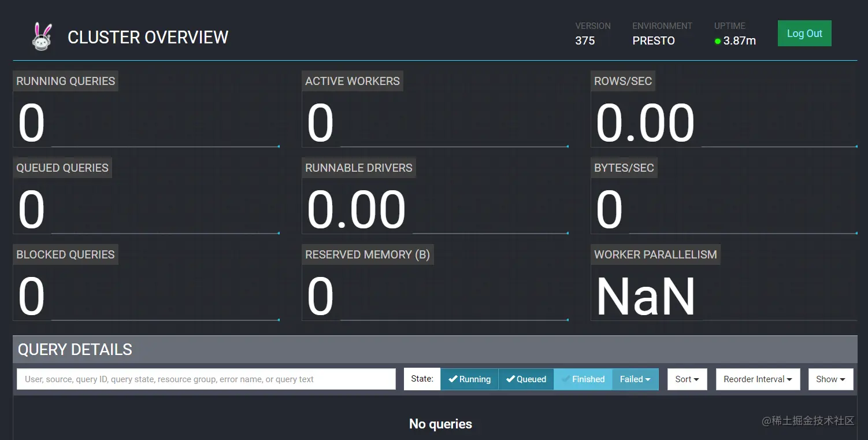Log out via the Log Out button
Image resolution: width=868 pixels, height=440 pixels.
804,34
